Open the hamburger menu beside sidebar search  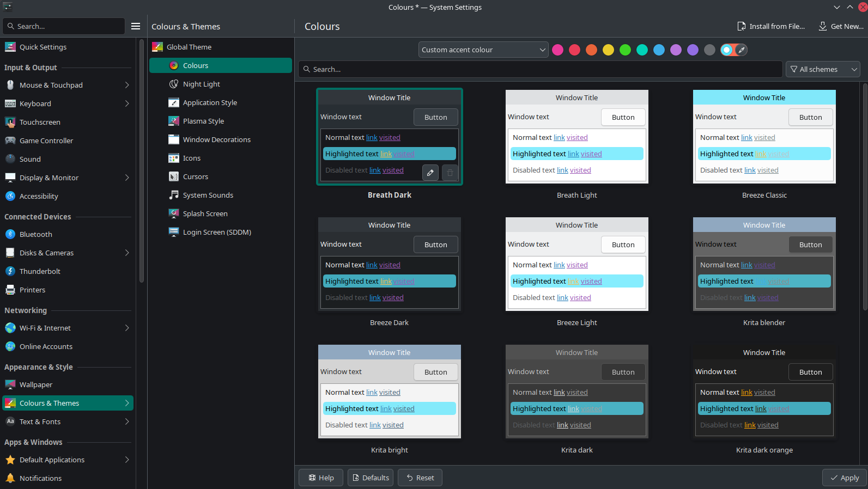coord(136,26)
